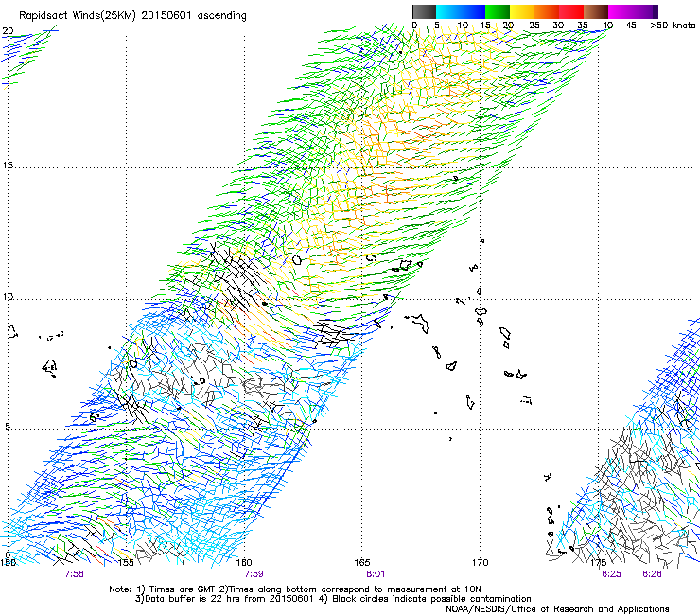700x615 pixels.
Task: Click the "25" legend scale label
Action: (534, 26)
